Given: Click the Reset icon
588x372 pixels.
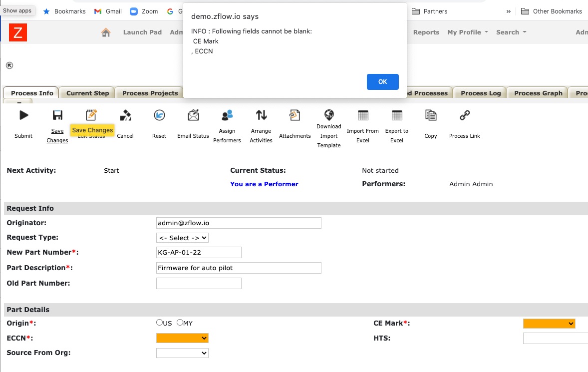Looking at the screenshot, I should (x=159, y=120).
